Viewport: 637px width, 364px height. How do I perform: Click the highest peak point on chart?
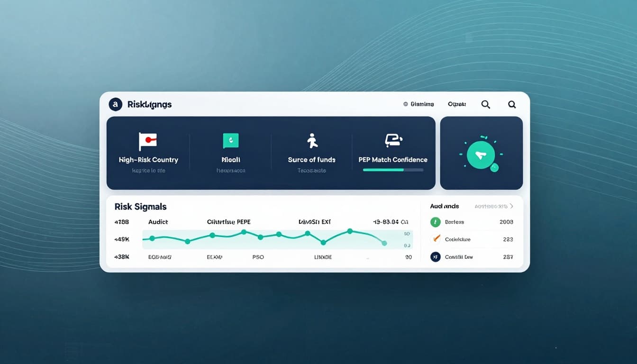coord(350,231)
